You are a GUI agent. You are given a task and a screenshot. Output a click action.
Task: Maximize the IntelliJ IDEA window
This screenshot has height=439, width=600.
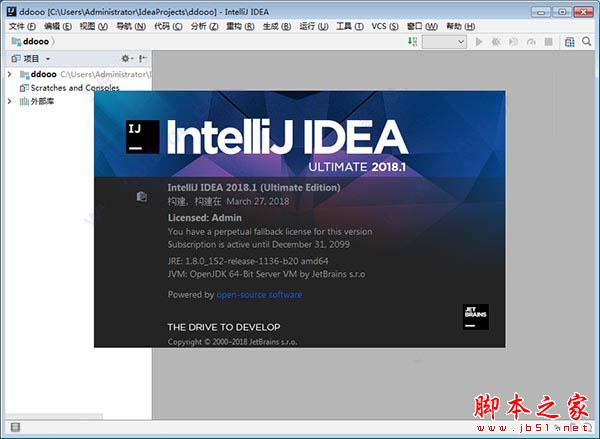562,12
